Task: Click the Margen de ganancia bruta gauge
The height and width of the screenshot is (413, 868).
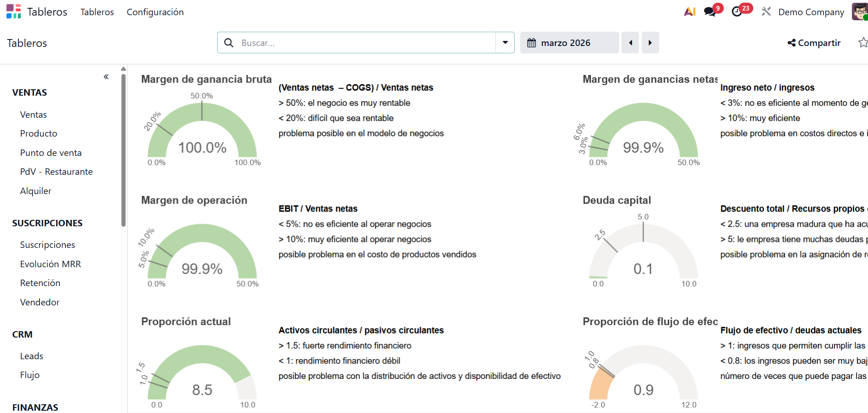Action: point(202,133)
